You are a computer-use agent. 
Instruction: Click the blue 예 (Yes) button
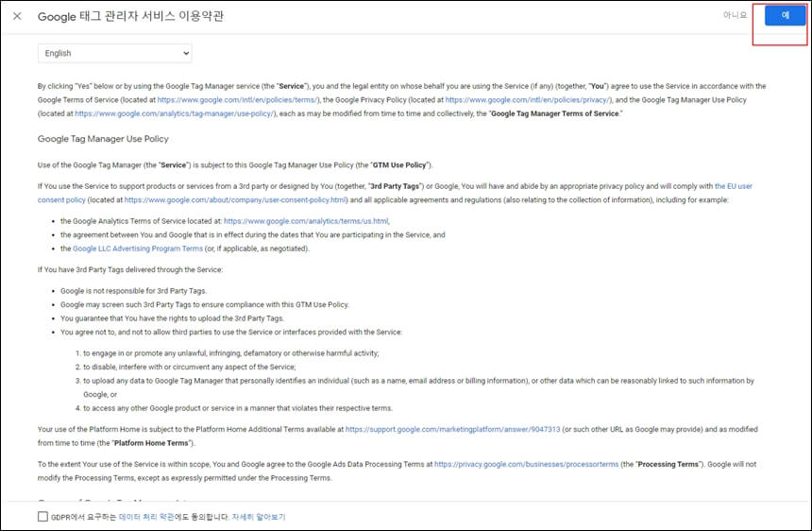(x=785, y=15)
